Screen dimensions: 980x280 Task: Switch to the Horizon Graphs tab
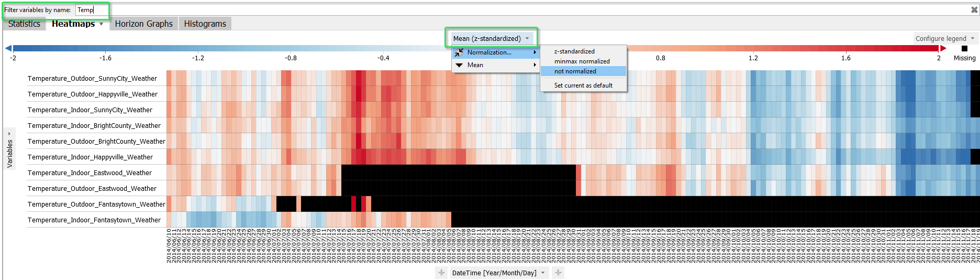click(x=143, y=24)
